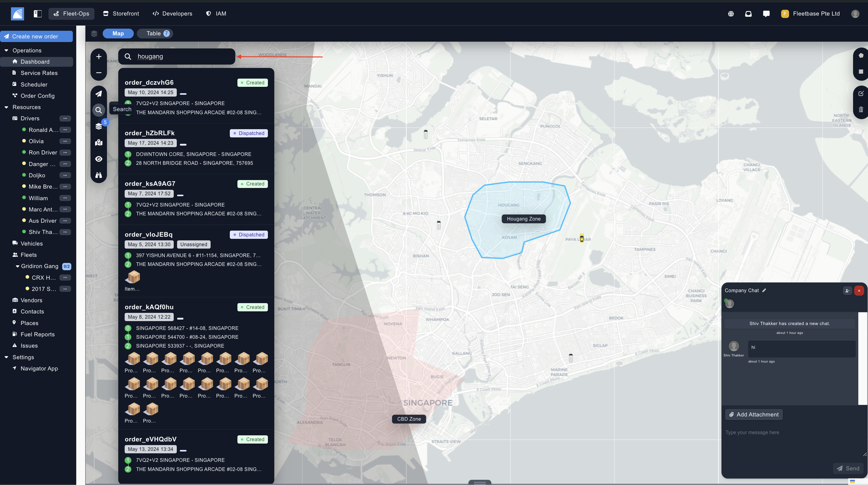Open the Scheduler page
Image resolution: width=868 pixels, height=485 pixels.
[34, 84]
